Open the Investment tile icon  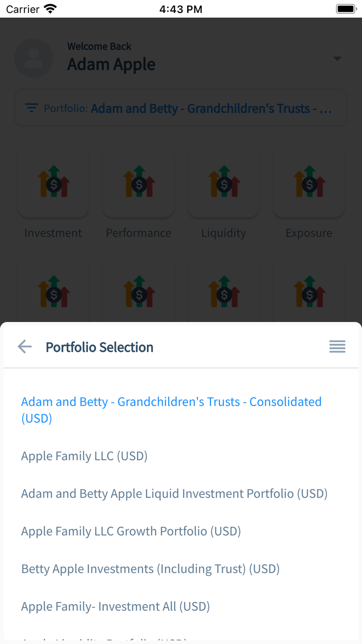coord(53,182)
